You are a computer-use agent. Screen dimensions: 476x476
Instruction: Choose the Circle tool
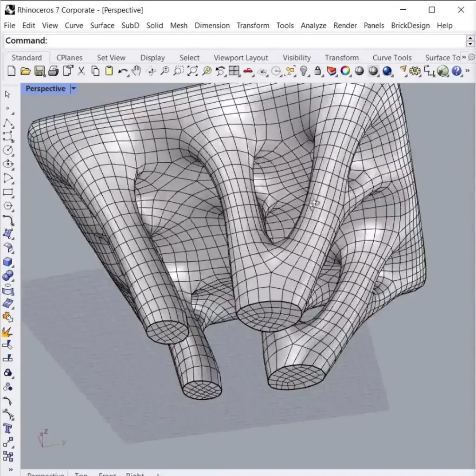(x=8, y=150)
